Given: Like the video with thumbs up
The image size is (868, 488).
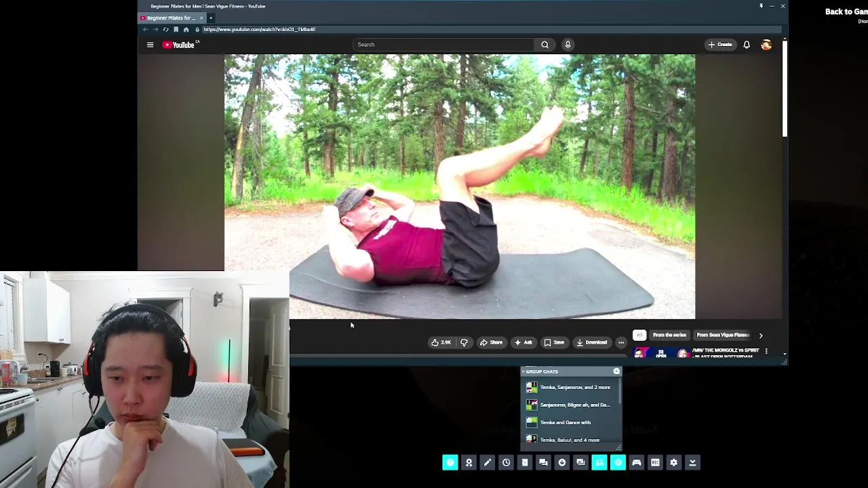Looking at the screenshot, I should click(x=441, y=342).
